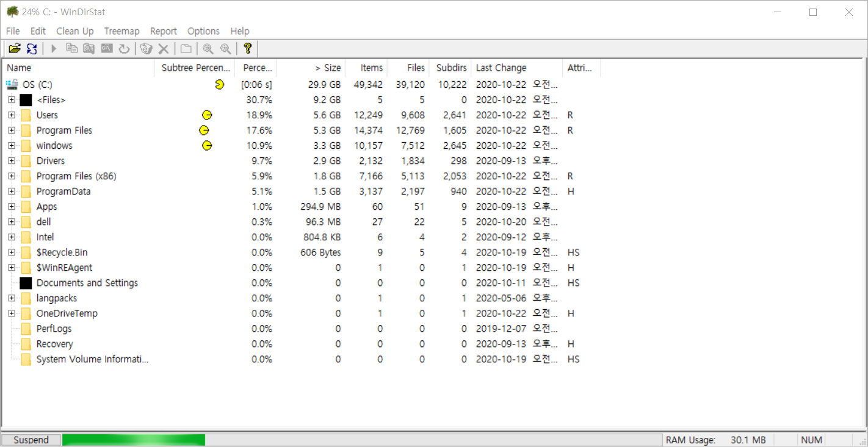Expand the Apps folder node

[x=12, y=206]
